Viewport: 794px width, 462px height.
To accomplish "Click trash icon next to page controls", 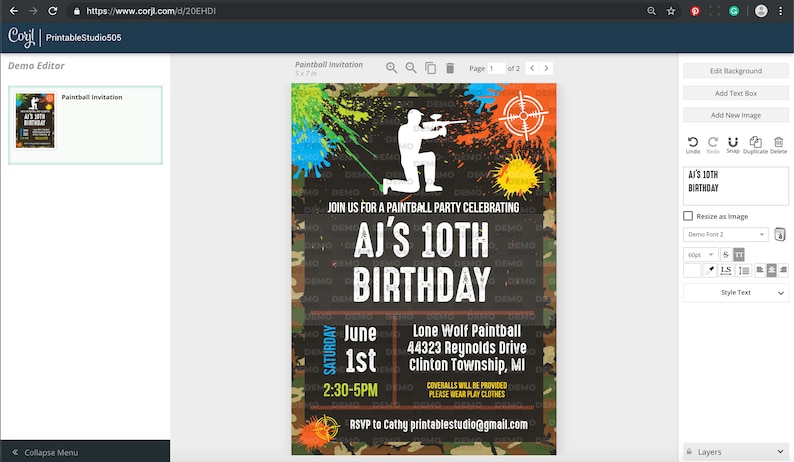I will coord(450,68).
